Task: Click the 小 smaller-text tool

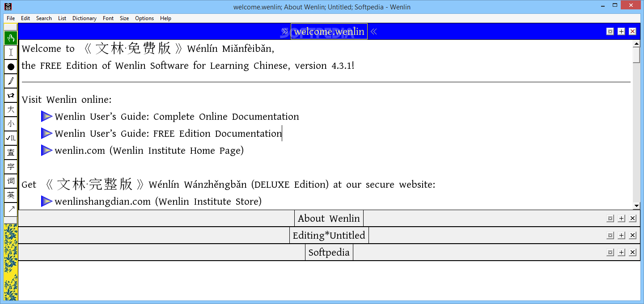Action: [11, 124]
